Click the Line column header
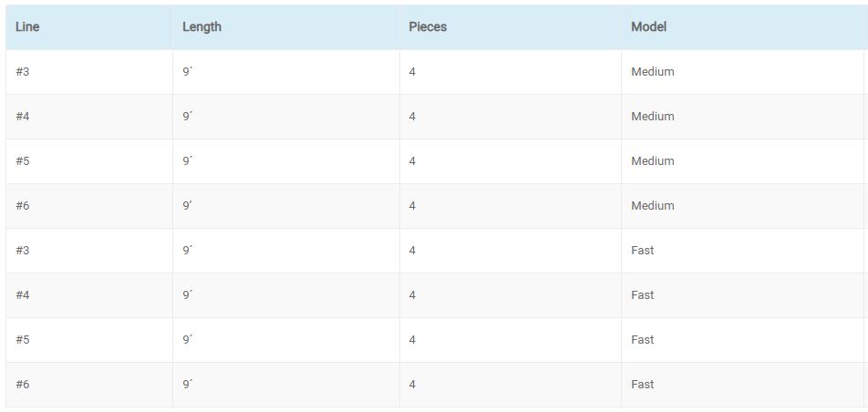This screenshot has height=412, width=868. click(89, 27)
